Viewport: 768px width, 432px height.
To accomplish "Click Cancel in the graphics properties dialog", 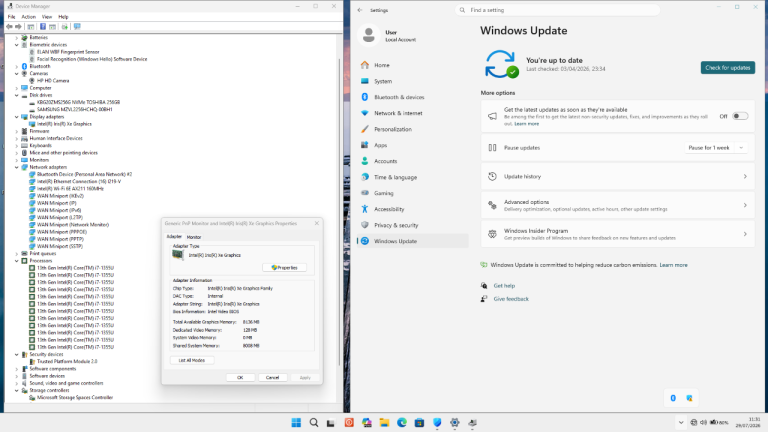I will pyautogui.click(x=272, y=378).
